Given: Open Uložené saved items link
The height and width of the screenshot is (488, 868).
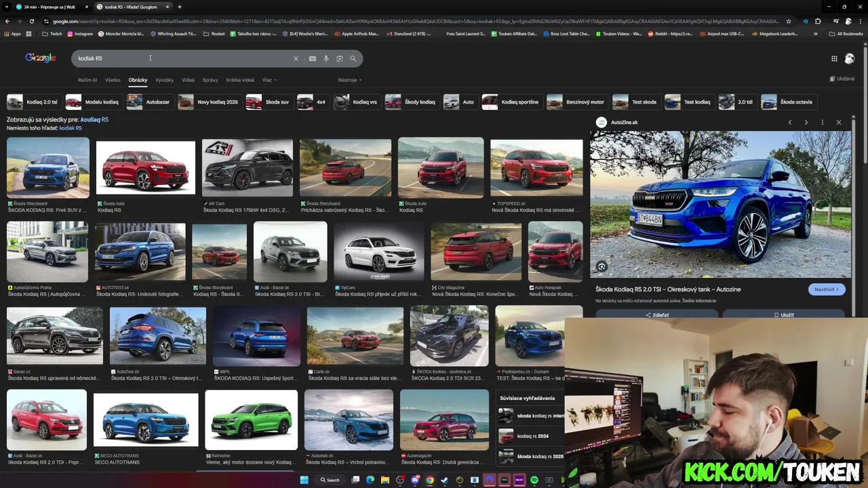Looking at the screenshot, I should [842, 79].
